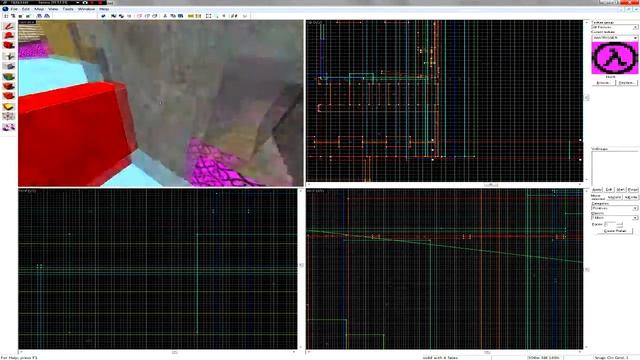Click the toEntity button
This screenshot has width=640, height=360.
pos(631,197)
